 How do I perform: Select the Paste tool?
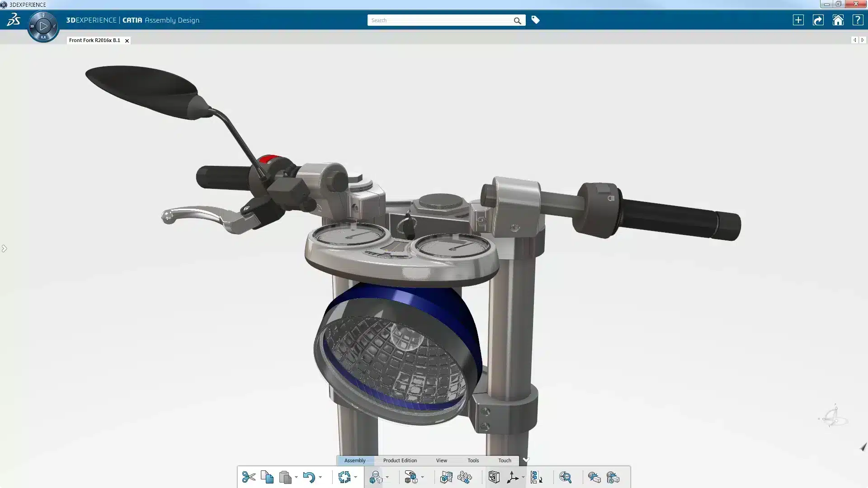[x=285, y=477]
